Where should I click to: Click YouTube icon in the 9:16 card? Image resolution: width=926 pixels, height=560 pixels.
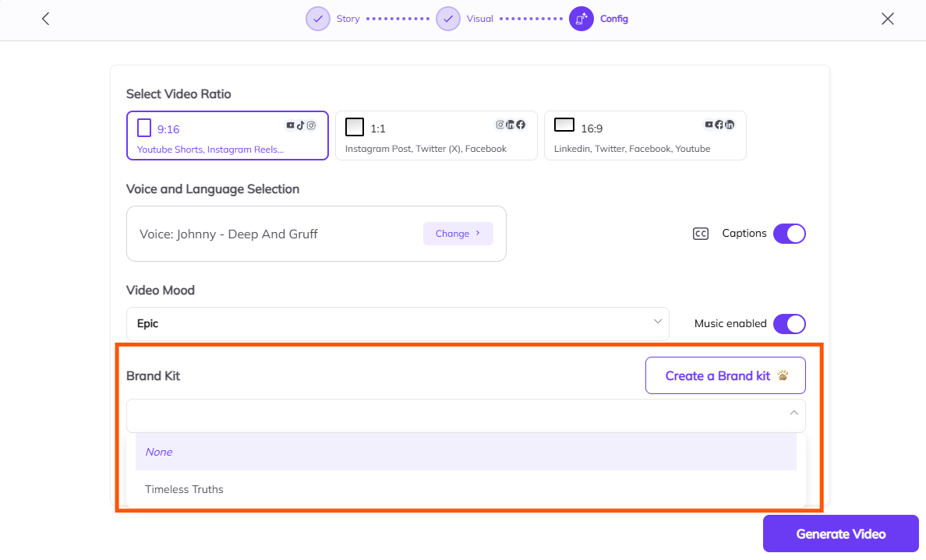[x=290, y=125]
